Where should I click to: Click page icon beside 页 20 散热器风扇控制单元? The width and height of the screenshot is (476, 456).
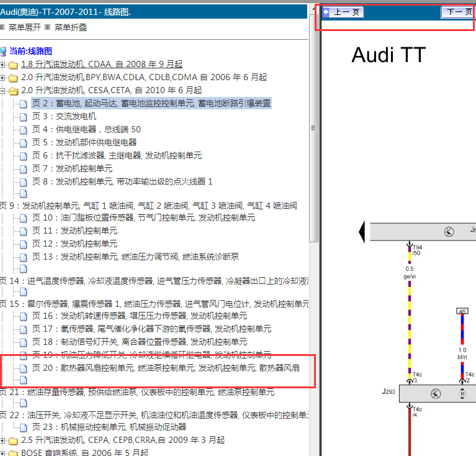(x=24, y=368)
